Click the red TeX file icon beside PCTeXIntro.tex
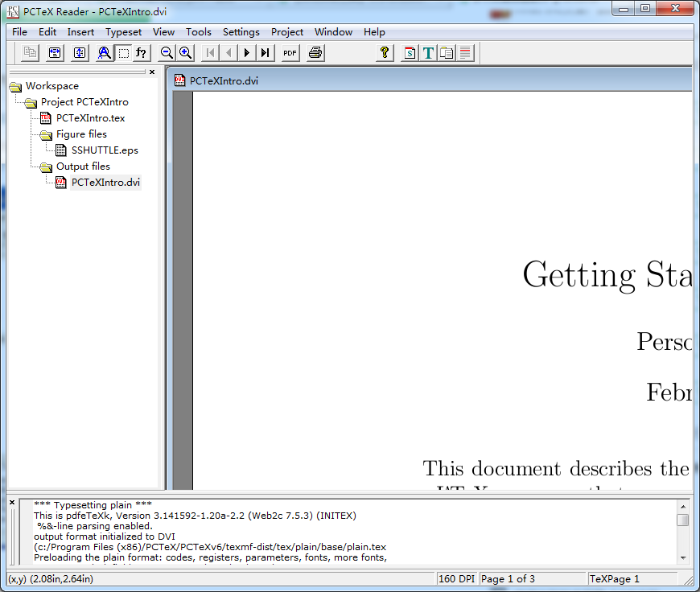 (x=46, y=118)
